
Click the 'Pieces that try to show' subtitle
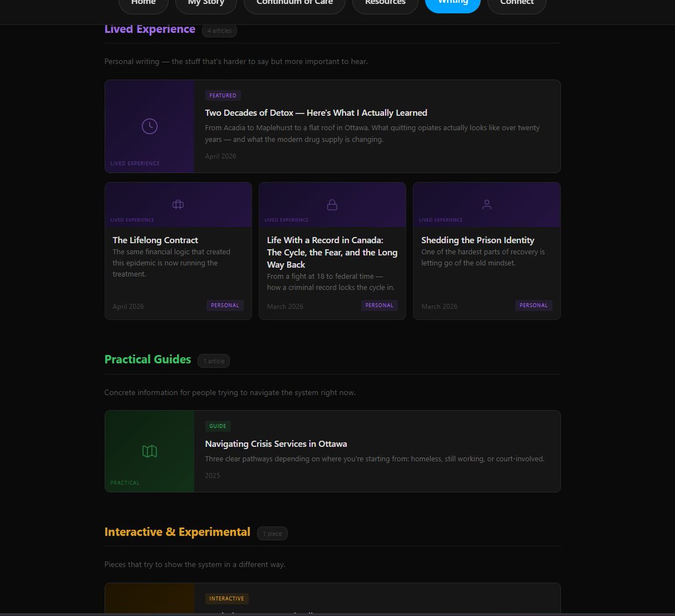point(195,564)
